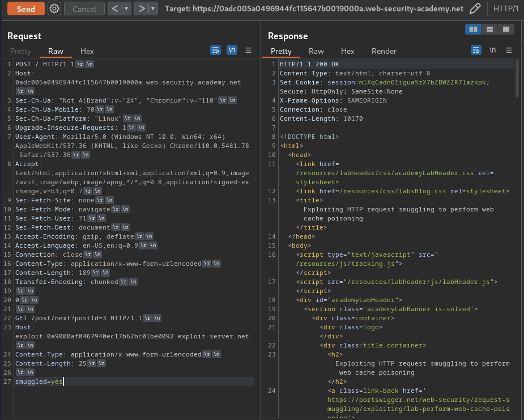Click the 'Content-Length: 25' header line
The image size is (524, 420).
point(51,363)
